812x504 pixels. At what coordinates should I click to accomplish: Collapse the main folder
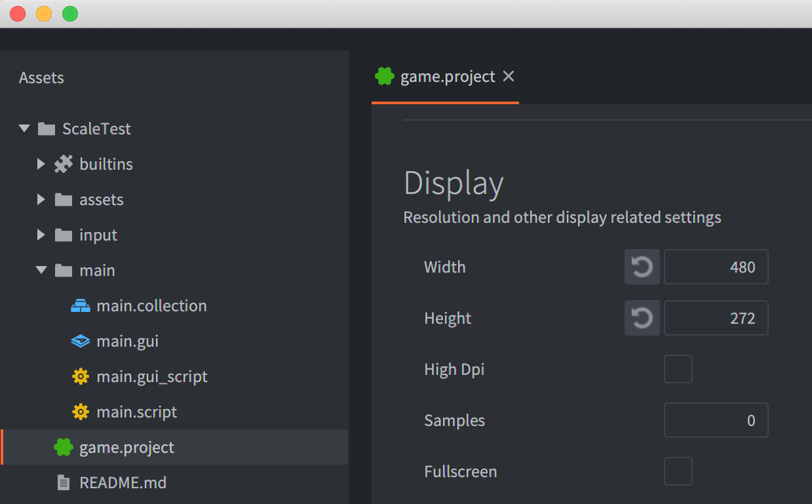tap(41, 270)
